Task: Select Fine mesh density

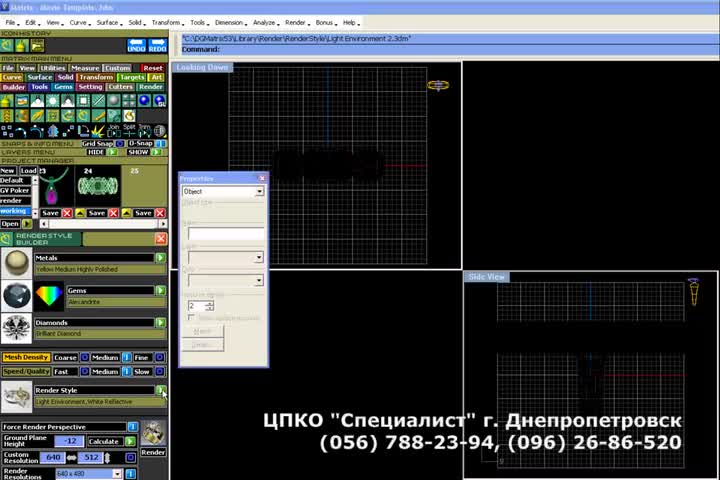Action: click(x=159, y=357)
